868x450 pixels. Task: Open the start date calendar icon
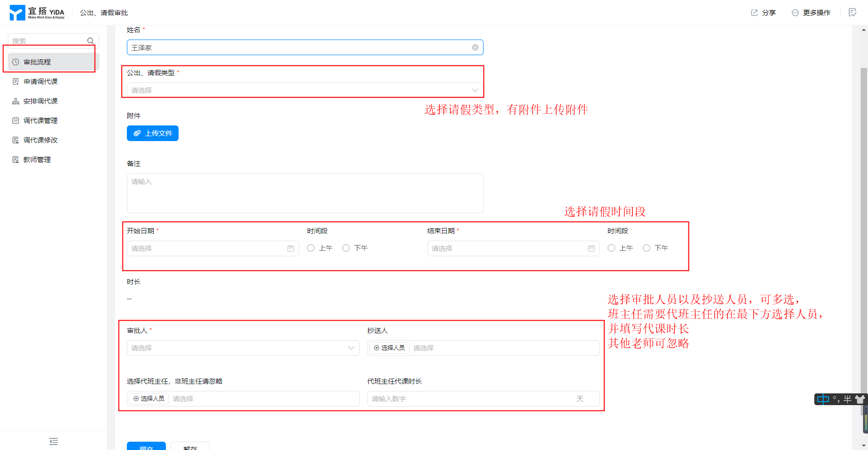(291, 248)
